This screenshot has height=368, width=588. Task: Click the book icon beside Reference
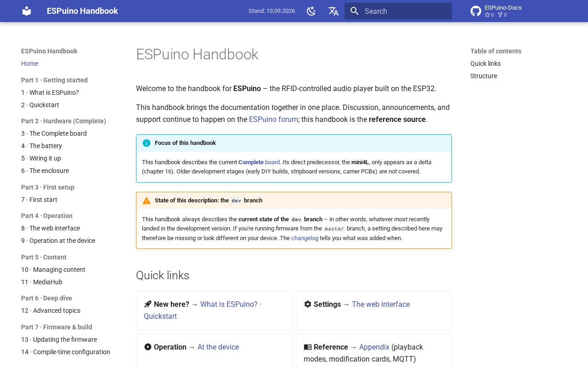(308, 347)
